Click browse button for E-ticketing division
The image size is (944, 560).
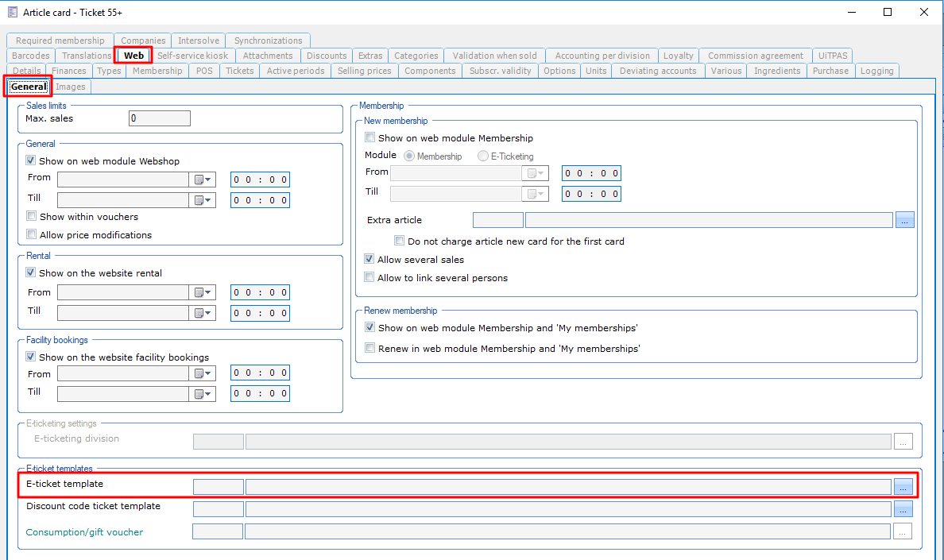point(903,442)
